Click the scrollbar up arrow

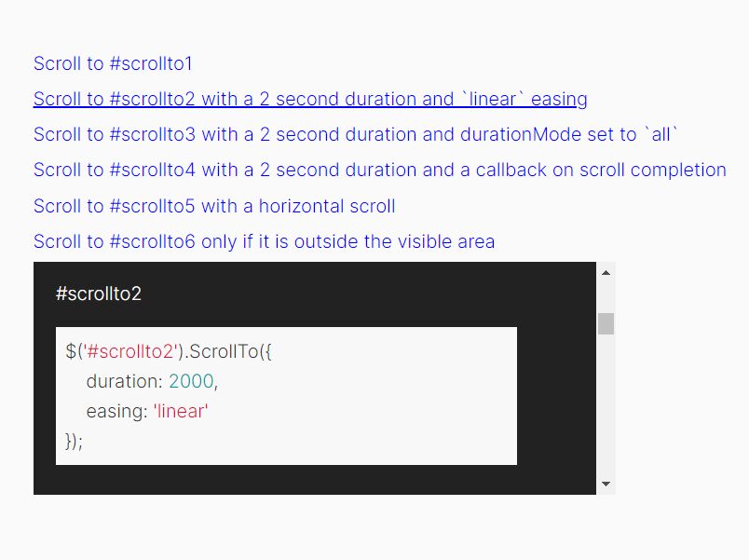606,273
